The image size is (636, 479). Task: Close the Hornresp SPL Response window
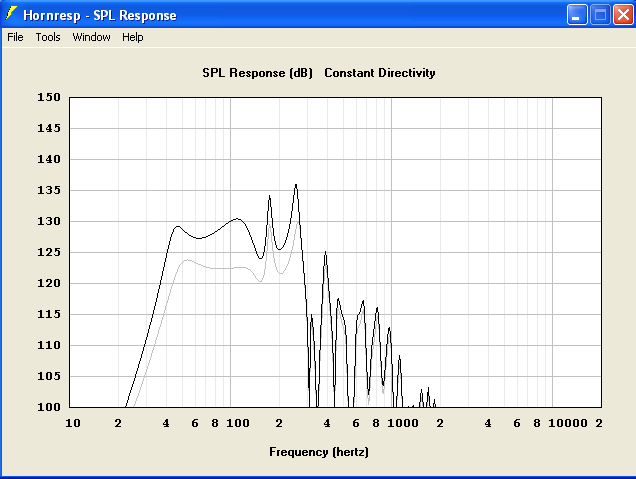point(623,15)
